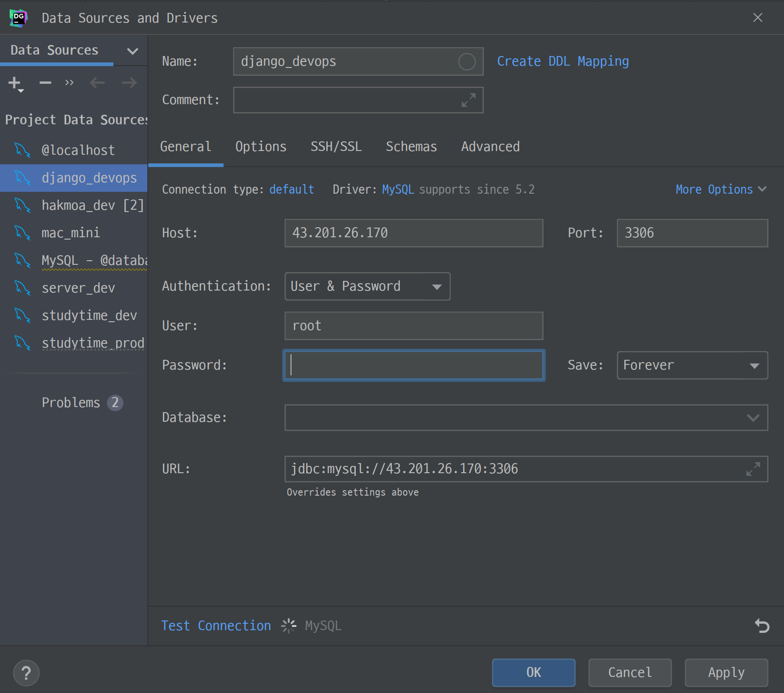
Task: Expand More Options menu
Action: [721, 190]
